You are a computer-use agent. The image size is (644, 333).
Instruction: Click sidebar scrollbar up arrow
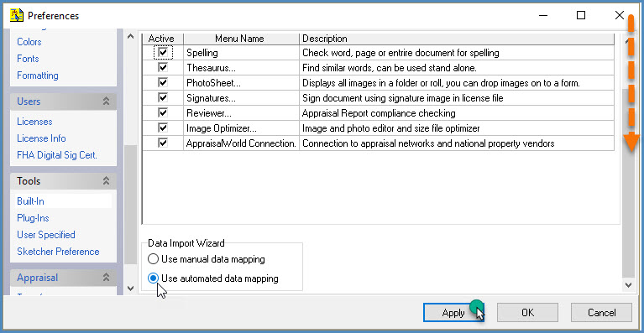131,37
